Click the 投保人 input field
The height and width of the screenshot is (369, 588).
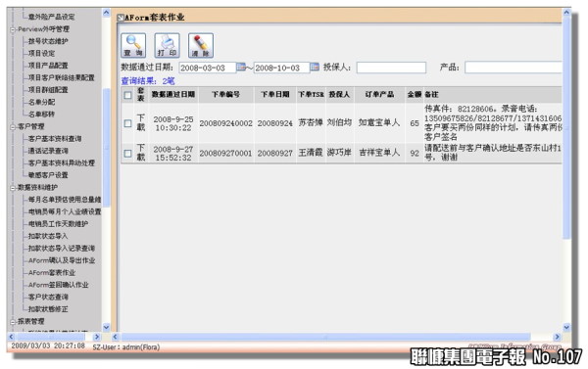[391, 68]
